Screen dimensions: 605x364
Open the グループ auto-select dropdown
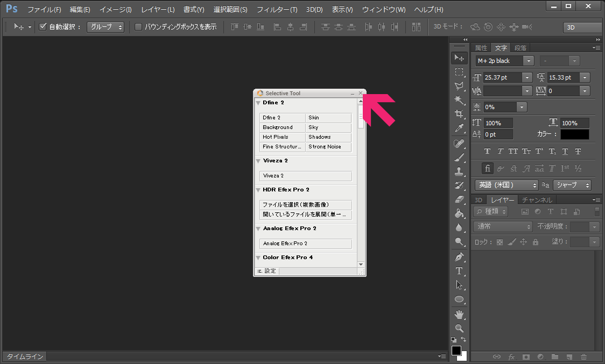click(105, 27)
